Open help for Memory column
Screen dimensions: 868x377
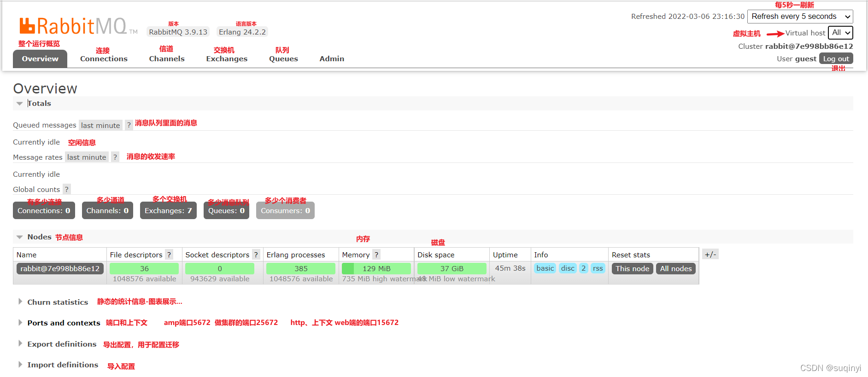(376, 255)
